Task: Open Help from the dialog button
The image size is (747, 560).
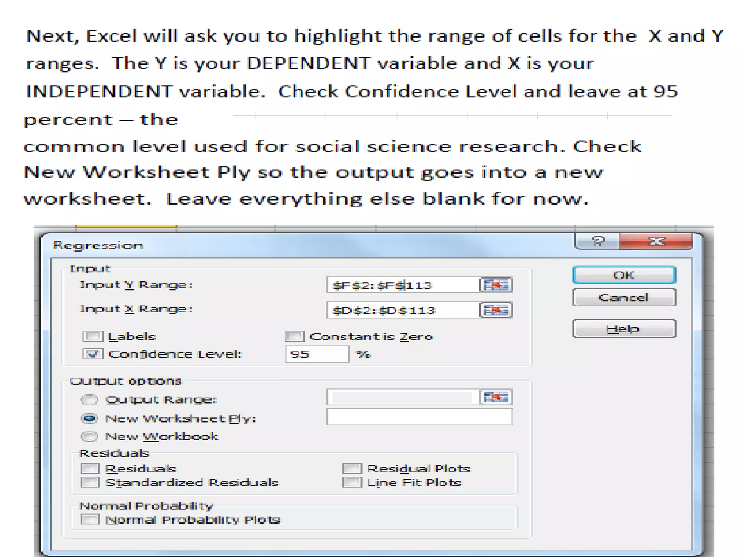Action: coord(624,329)
